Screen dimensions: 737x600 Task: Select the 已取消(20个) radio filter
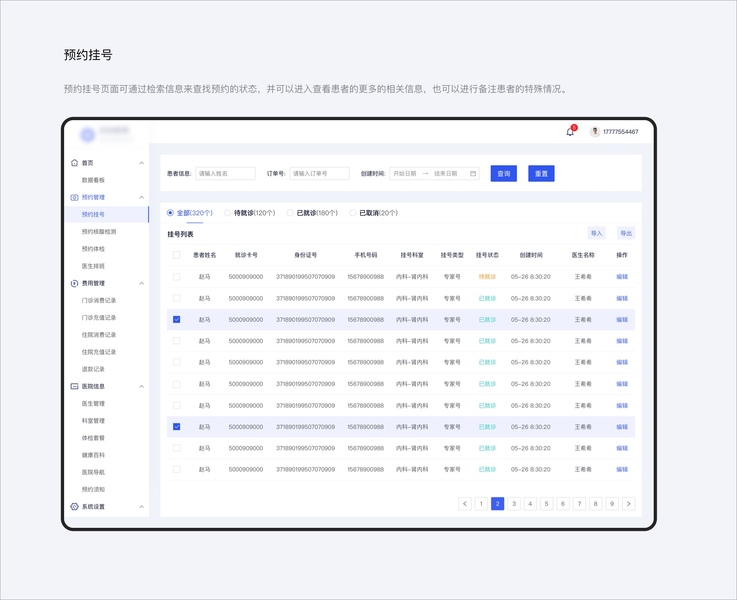pyautogui.click(x=353, y=213)
